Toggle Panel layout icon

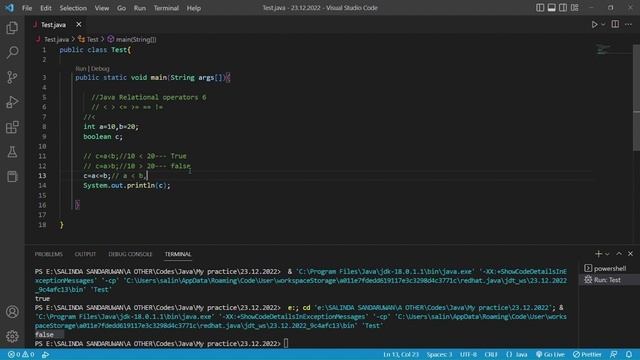pos(551,8)
